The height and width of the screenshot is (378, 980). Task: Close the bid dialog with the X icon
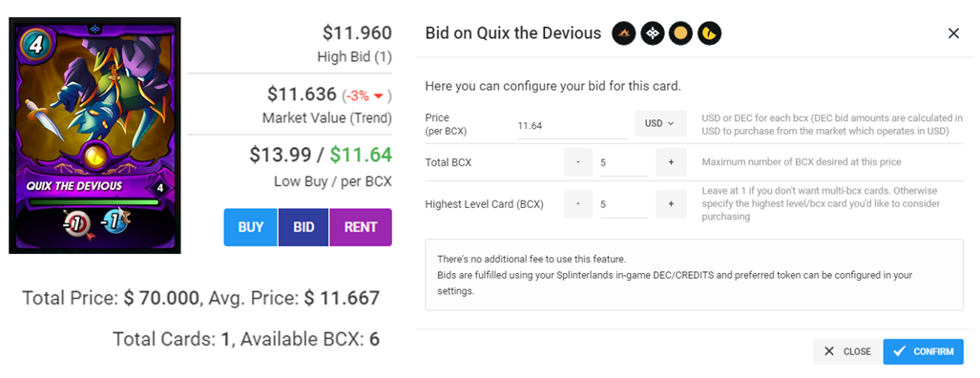(953, 33)
